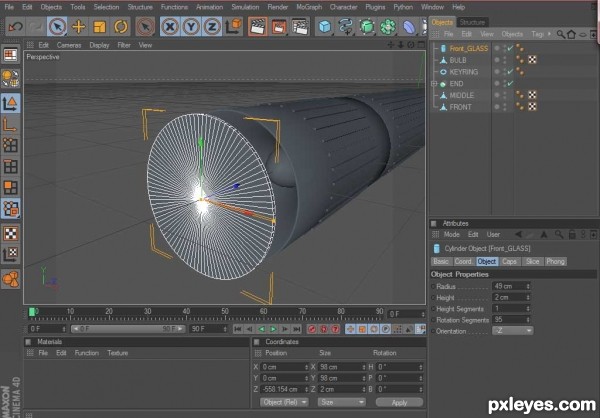Open the Render Settings clapperboard
The height and width of the screenshot is (418, 600).
[300, 27]
